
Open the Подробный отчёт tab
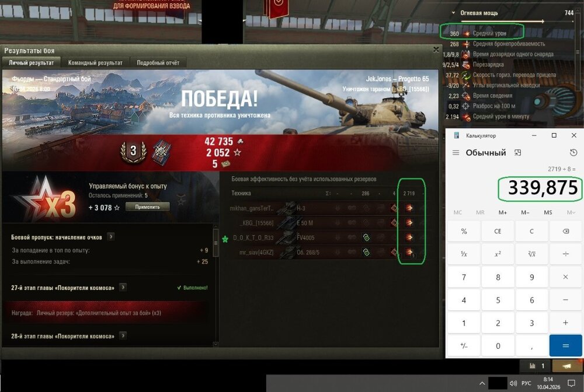pos(158,62)
